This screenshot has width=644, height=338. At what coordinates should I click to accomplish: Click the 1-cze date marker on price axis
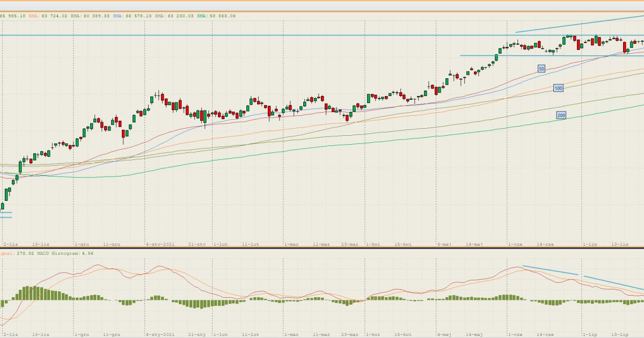[x=515, y=244]
